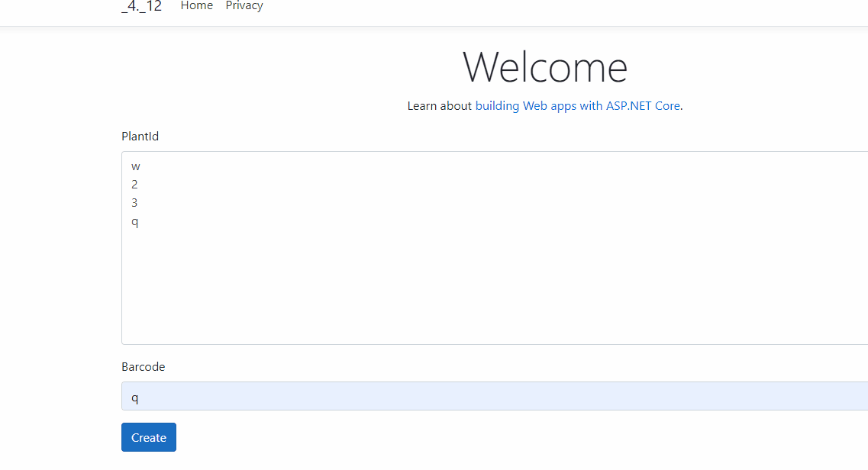The image size is (868, 470).
Task: Select the Home menu in the top bar
Action: tap(196, 6)
